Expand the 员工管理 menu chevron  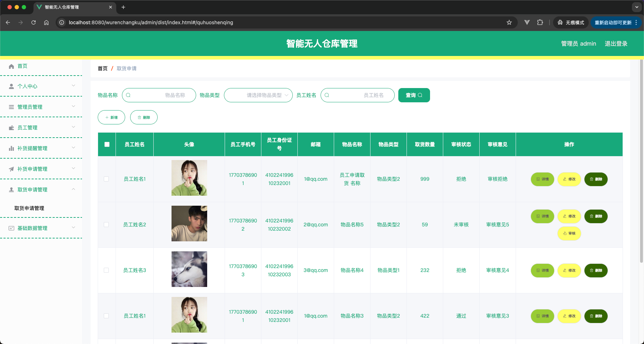tap(73, 127)
